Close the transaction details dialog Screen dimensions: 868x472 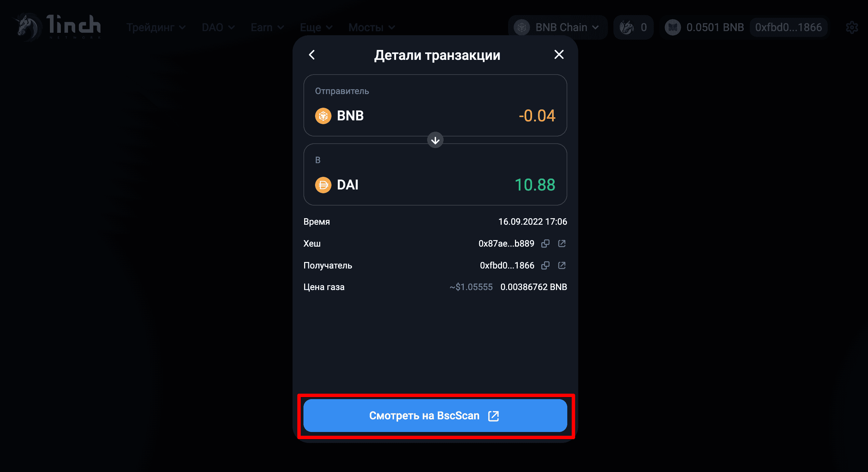pyautogui.click(x=559, y=54)
